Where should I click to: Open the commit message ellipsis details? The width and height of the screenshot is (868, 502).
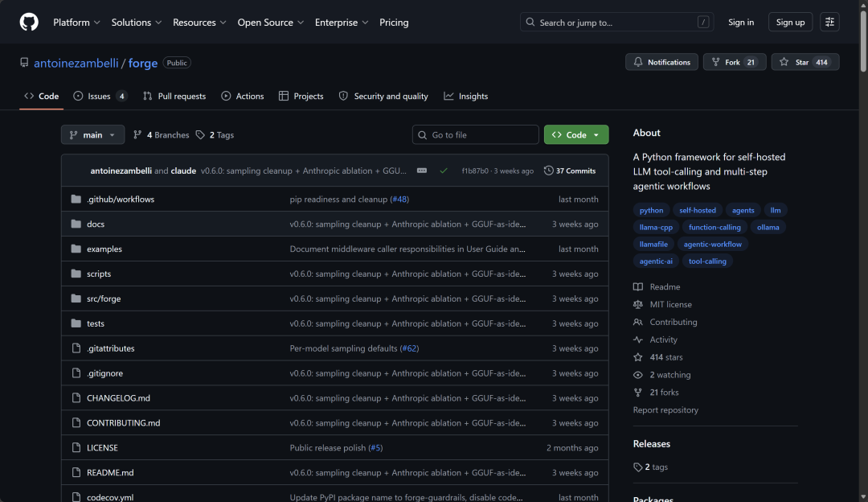[x=422, y=171]
